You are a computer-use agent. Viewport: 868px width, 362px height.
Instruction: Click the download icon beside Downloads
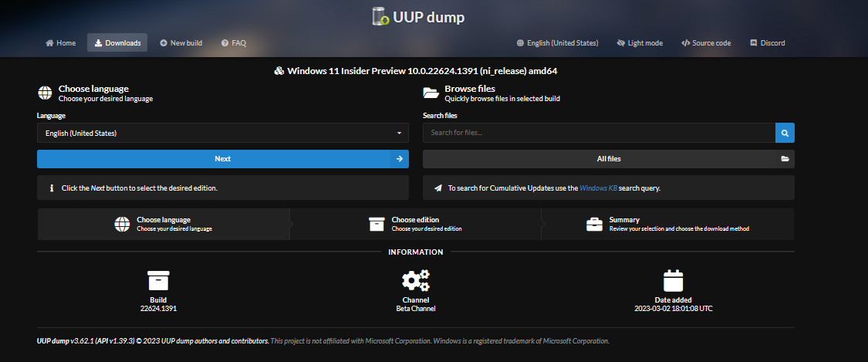pyautogui.click(x=98, y=42)
